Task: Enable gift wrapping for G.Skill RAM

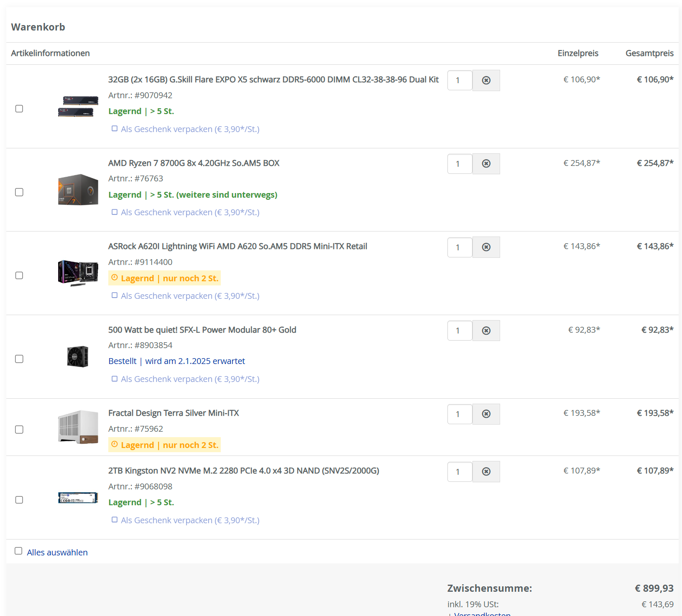Action: 115,129
